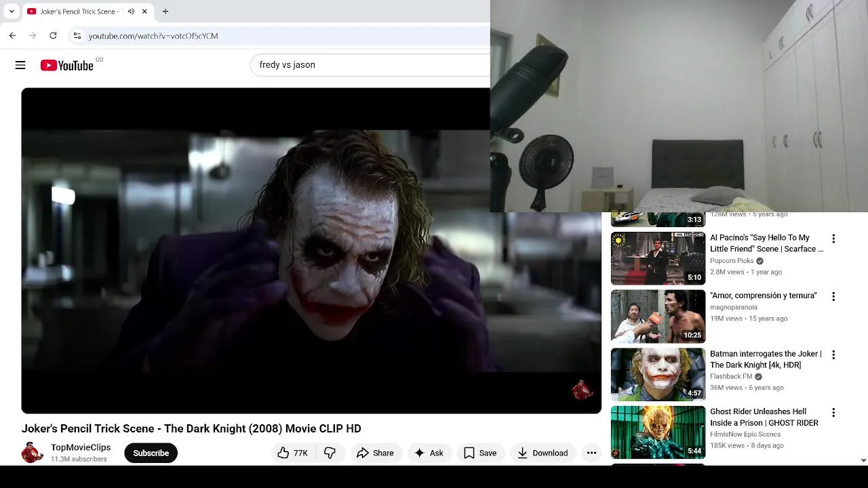This screenshot has height=488, width=868.
Task: Mute the tab using speaker icon
Action: pos(131,12)
